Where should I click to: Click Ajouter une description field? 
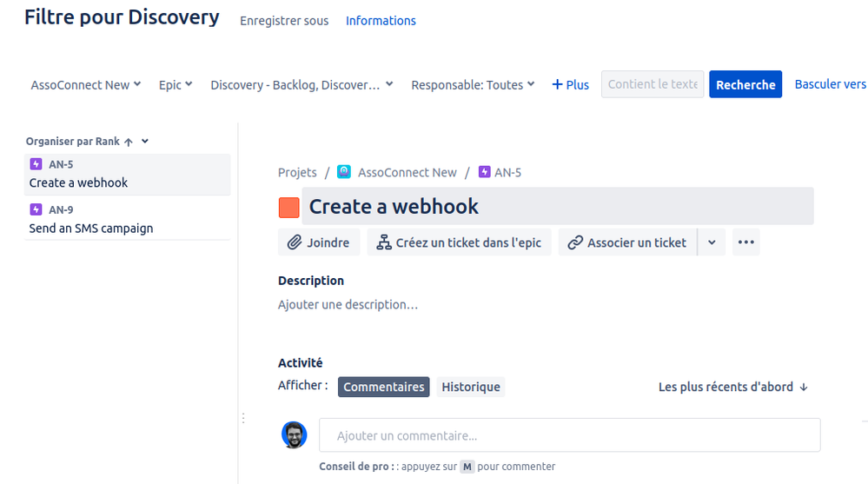(348, 305)
